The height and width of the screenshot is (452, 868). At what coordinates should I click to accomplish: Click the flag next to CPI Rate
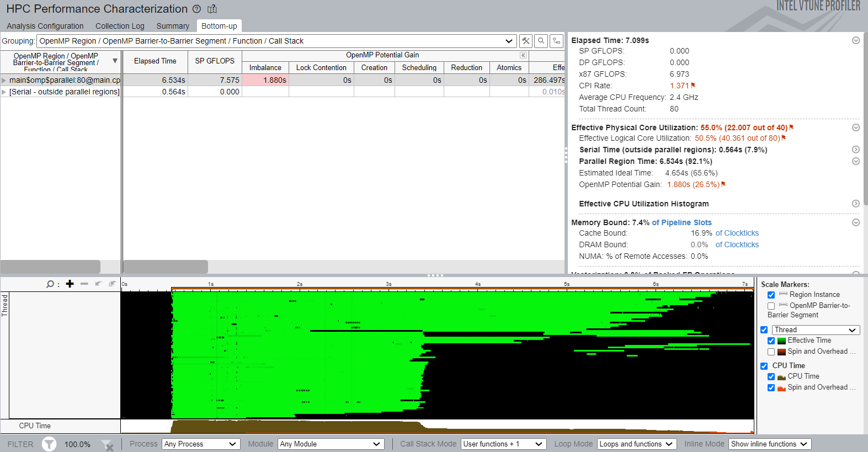693,86
